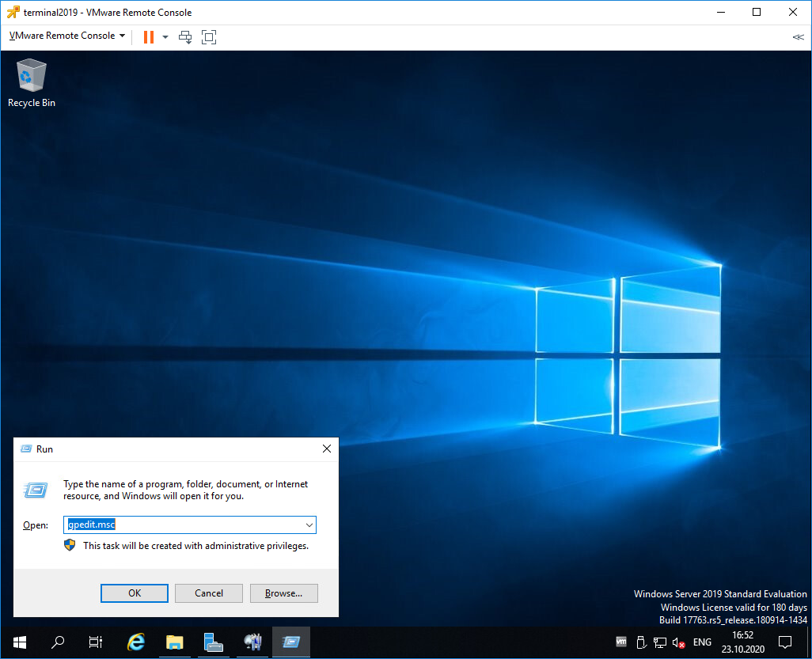The image size is (812, 659).
Task: Send Ctrl+Alt+Del to the VM
Action: tap(185, 36)
